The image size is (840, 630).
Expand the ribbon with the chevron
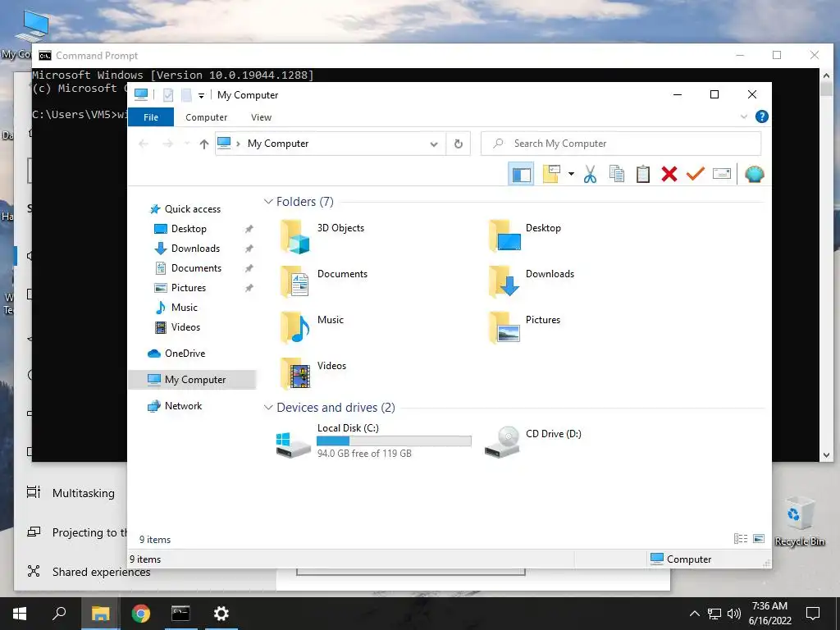pyautogui.click(x=743, y=116)
